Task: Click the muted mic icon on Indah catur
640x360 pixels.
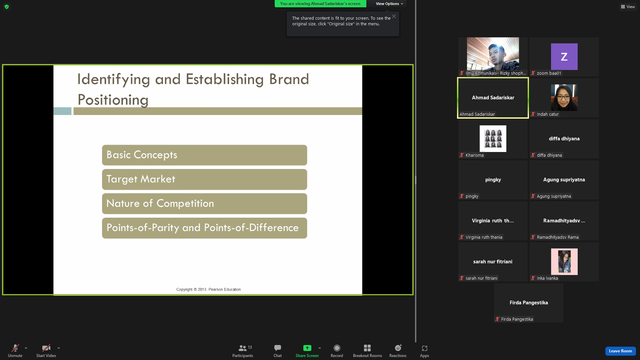Action: tap(533, 114)
